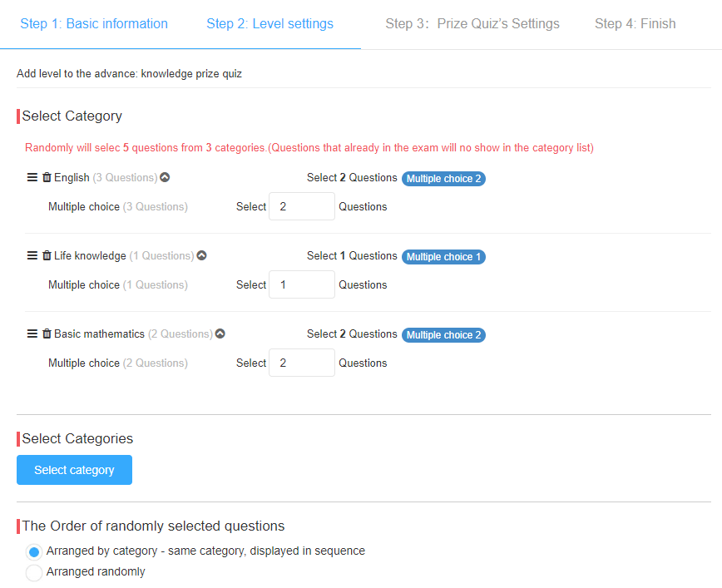
Task: Open Step 1: Basic information tab
Action: [94, 24]
